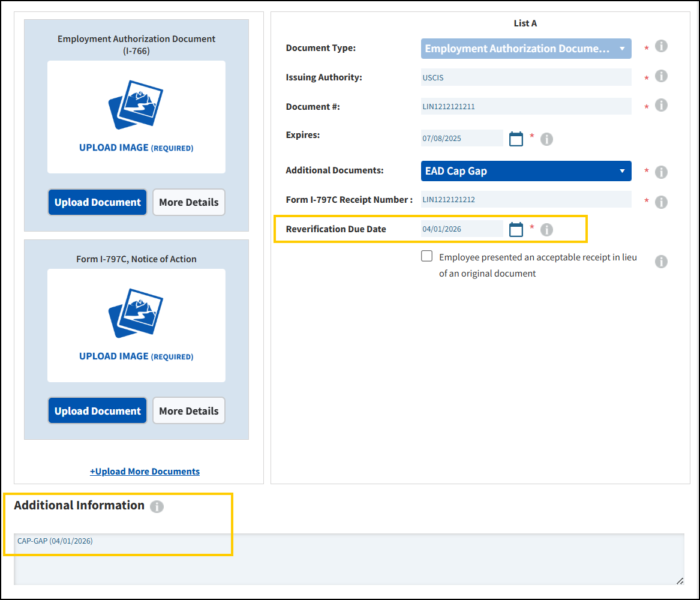
Task: Click the +Upload More Documents link
Action: (x=145, y=472)
